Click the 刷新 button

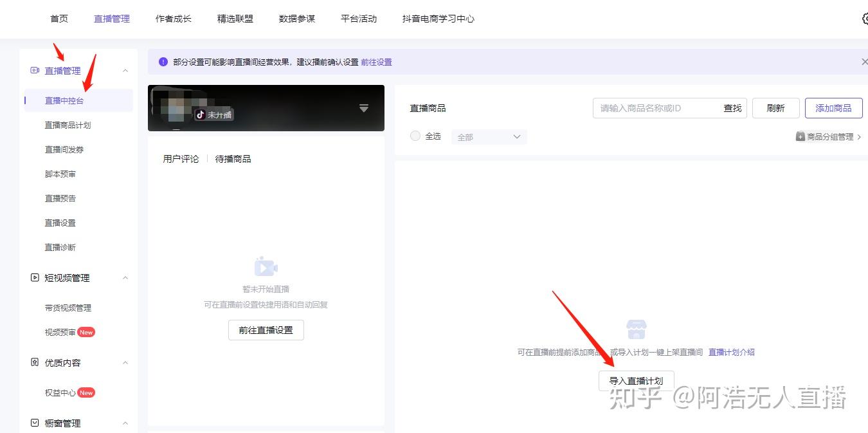pyautogui.click(x=775, y=108)
